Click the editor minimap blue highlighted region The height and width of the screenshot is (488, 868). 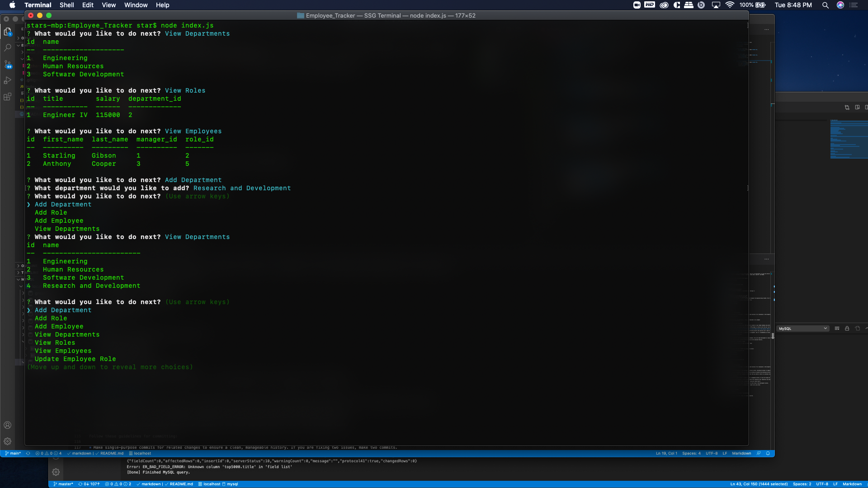849,139
